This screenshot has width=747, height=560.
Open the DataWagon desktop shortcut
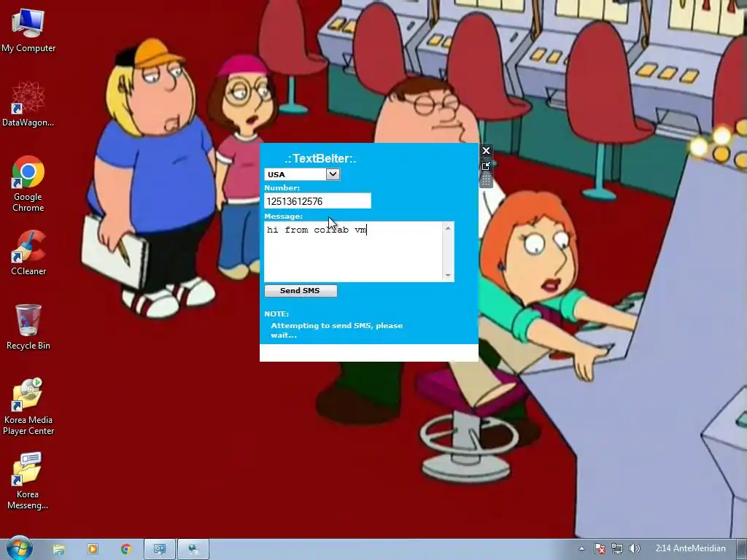(28, 105)
